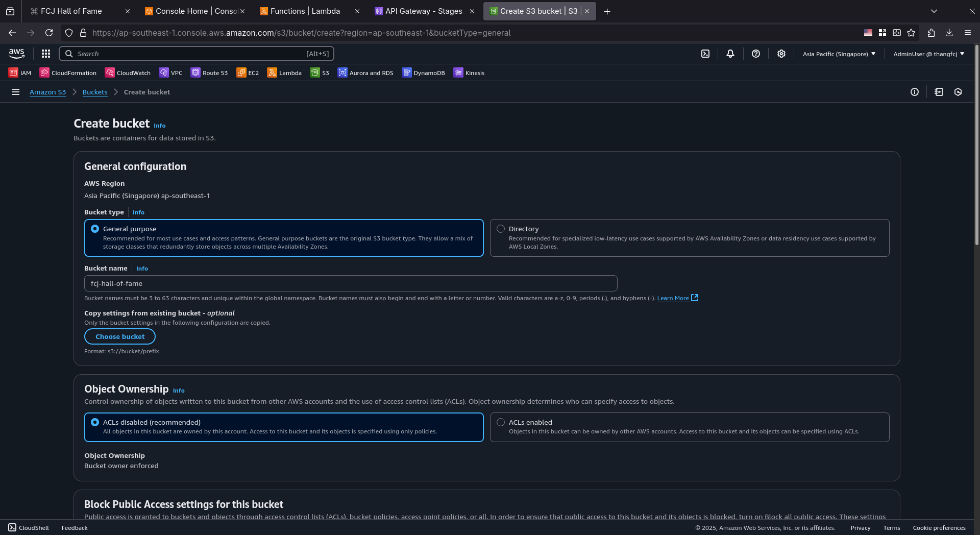Open the Learn More bucket naming link
The image size is (980, 535).
(x=677, y=298)
